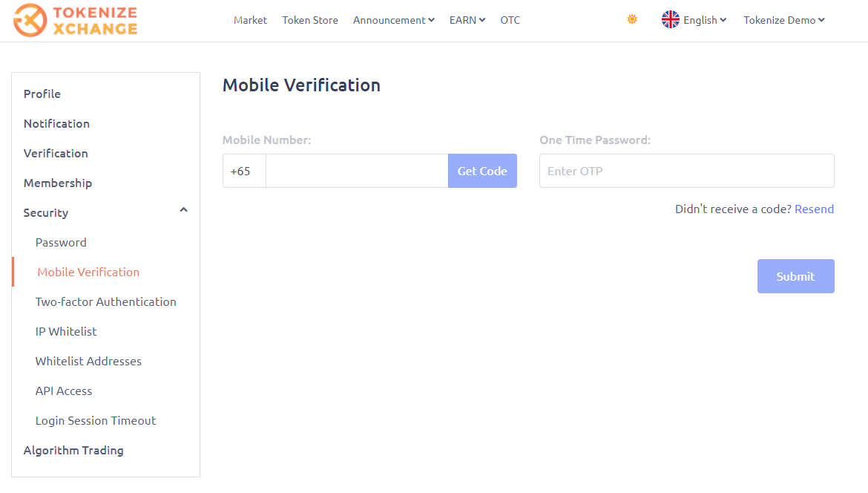Select Profile in the sidebar
This screenshot has width=868, height=493.
(x=42, y=94)
